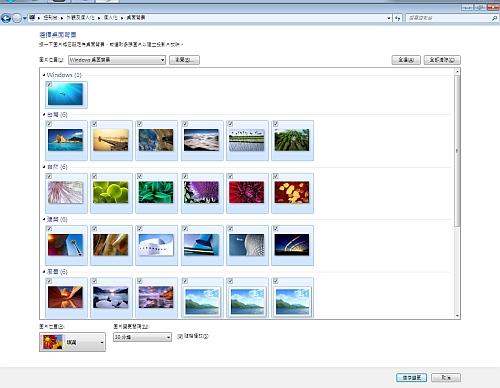This screenshot has height=388, width=500.
Task: Click the Clear all button
Action: point(442,60)
